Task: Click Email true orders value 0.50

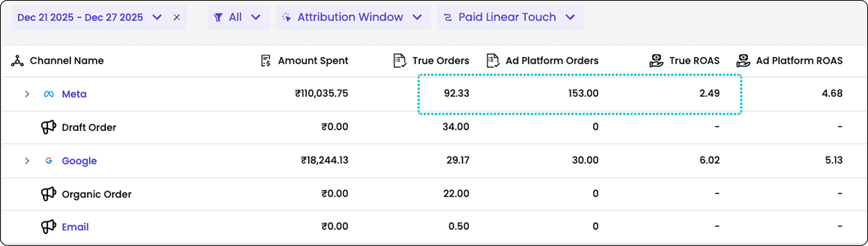Action: tap(459, 227)
